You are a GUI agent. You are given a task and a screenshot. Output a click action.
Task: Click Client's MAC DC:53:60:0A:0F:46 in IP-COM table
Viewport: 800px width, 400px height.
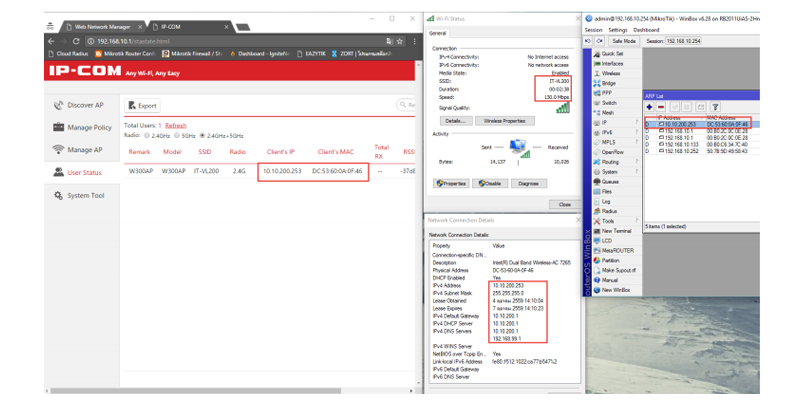click(337, 171)
